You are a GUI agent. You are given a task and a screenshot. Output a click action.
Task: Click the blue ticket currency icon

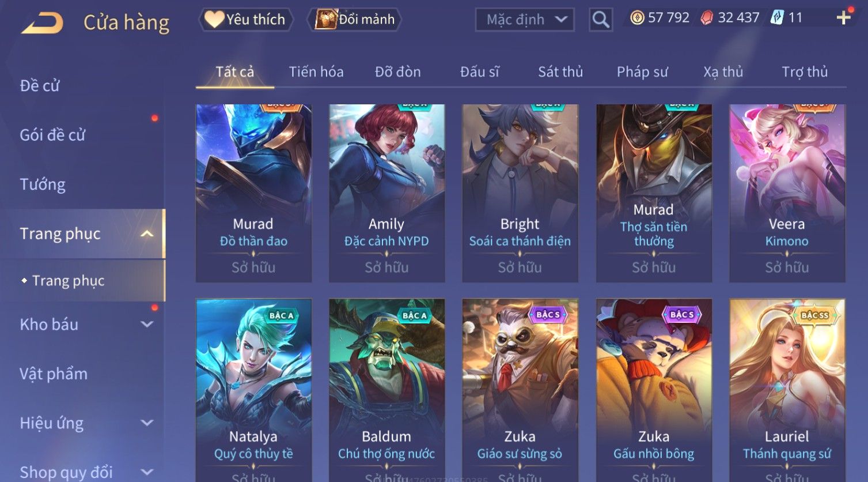pos(777,18)
